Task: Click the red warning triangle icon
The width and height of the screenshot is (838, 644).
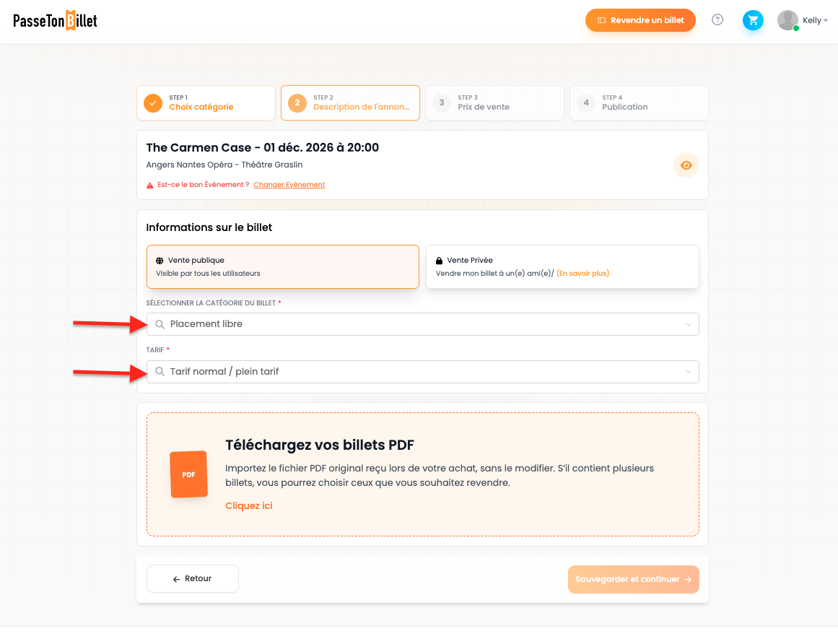Action: pyautogui.click(x=150, y=185)
